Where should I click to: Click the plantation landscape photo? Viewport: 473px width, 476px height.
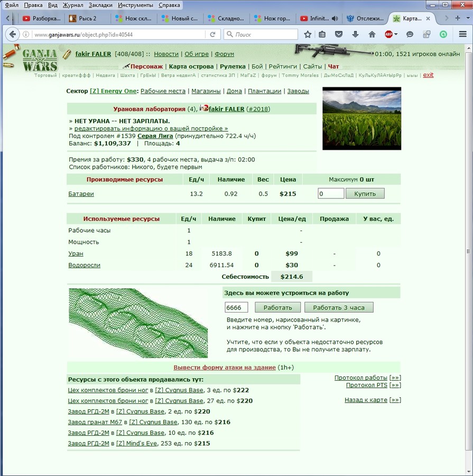(361, 118)
